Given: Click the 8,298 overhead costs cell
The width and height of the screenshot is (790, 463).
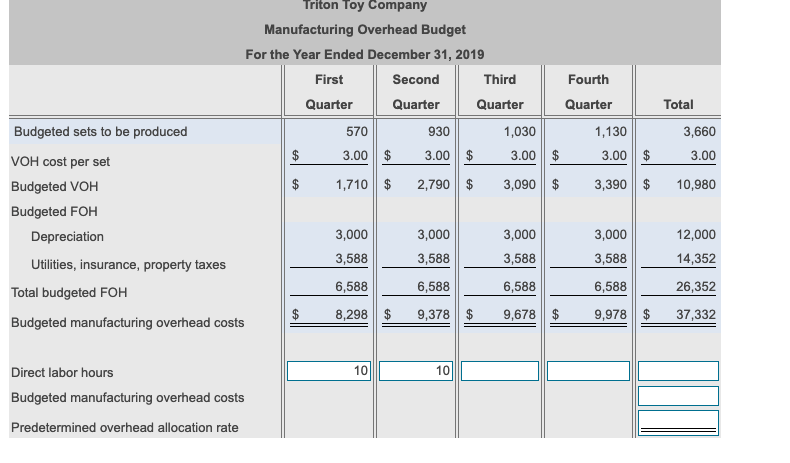Looking at the screenshot, I should click(x=352, y=314).
